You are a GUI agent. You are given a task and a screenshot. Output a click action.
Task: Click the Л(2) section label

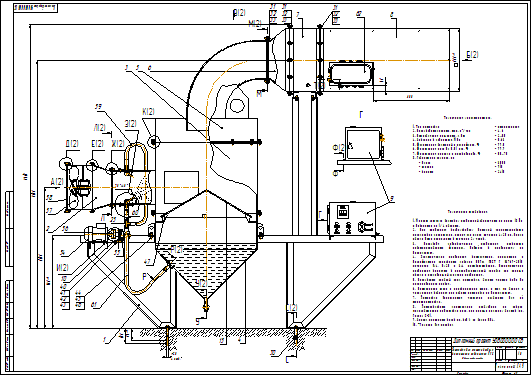pos(100,128)
